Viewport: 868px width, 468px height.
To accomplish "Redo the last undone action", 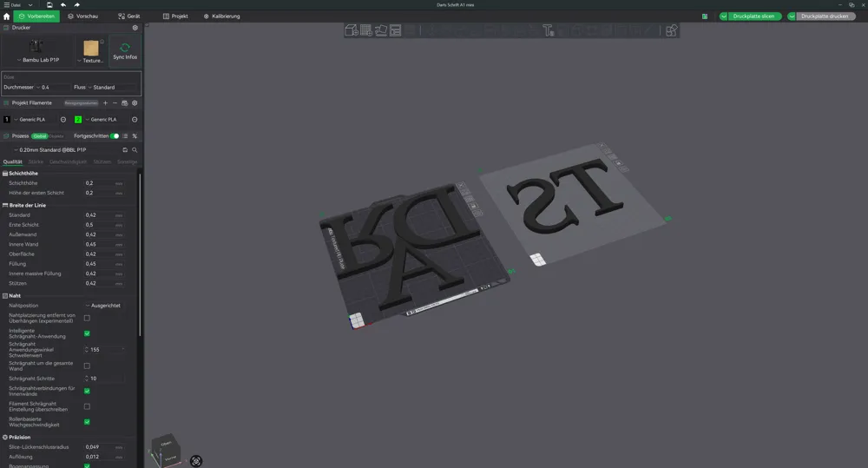I will 77,5.
